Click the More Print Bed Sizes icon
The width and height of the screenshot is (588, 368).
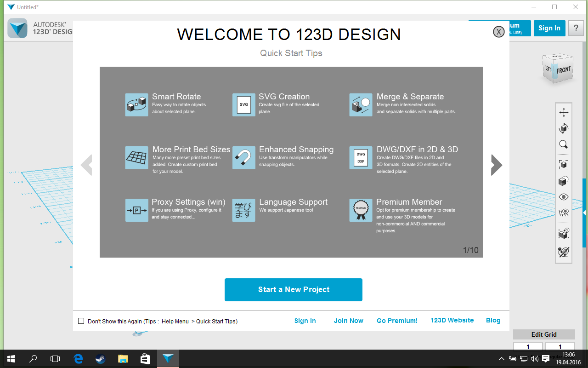[136, 158]
